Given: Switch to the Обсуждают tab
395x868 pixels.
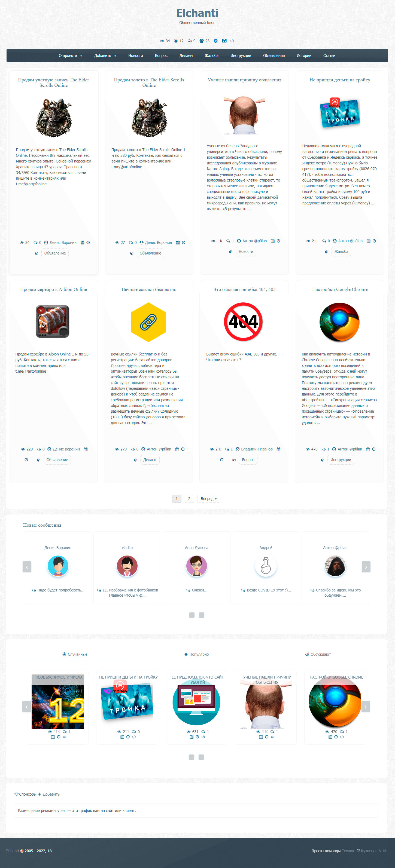Looking at the screenshot, I should pyautogui.click(x=318, y=654).
